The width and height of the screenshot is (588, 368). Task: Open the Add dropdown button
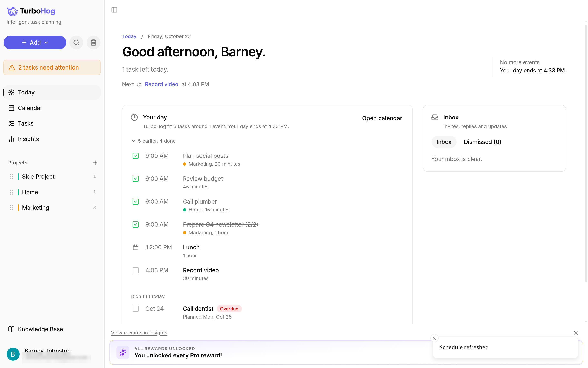pos(35,43)
